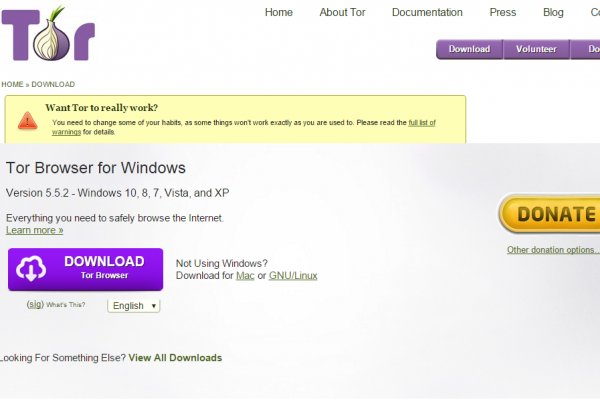Screen dimensions: 600x400
Task: Click the purple Download tab button
Action: [x=469, y=49]
